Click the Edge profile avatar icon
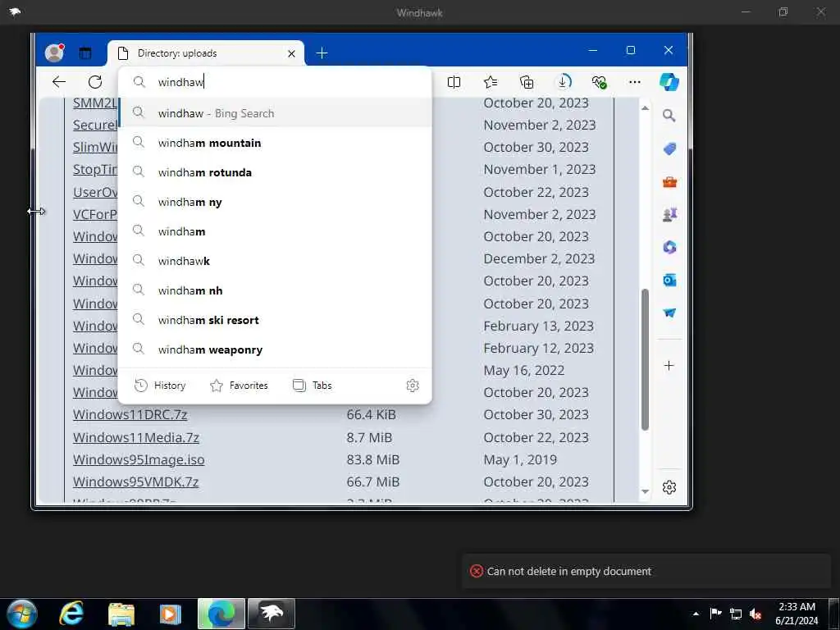The image size is (840, 630). [x=54, y=52]
